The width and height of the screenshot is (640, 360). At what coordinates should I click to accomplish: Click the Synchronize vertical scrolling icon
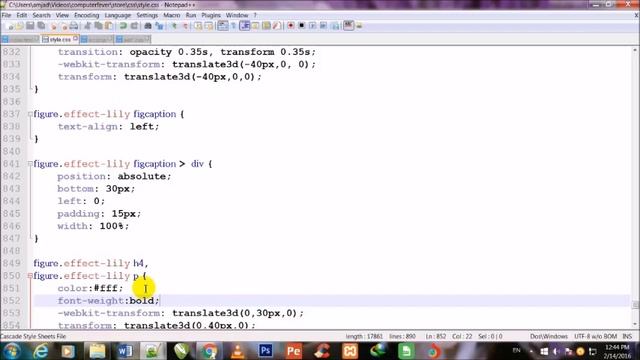click(x=198, y=26)
